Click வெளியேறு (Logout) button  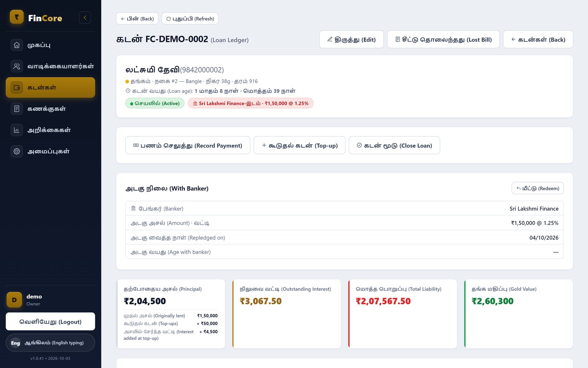(x=50, y=322)
